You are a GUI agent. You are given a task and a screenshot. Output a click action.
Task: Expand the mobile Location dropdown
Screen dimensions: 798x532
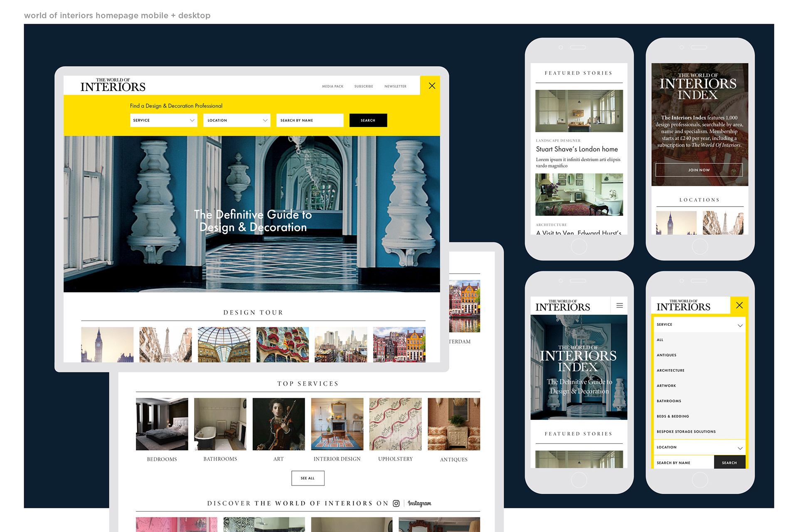(x=699, y=447)
